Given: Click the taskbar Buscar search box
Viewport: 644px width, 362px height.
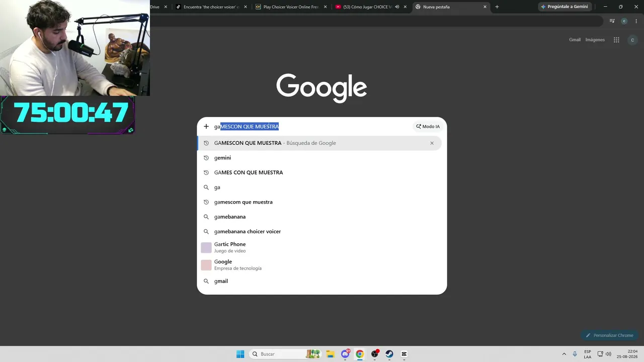Looking at the screenshot, I should [286, 354].
